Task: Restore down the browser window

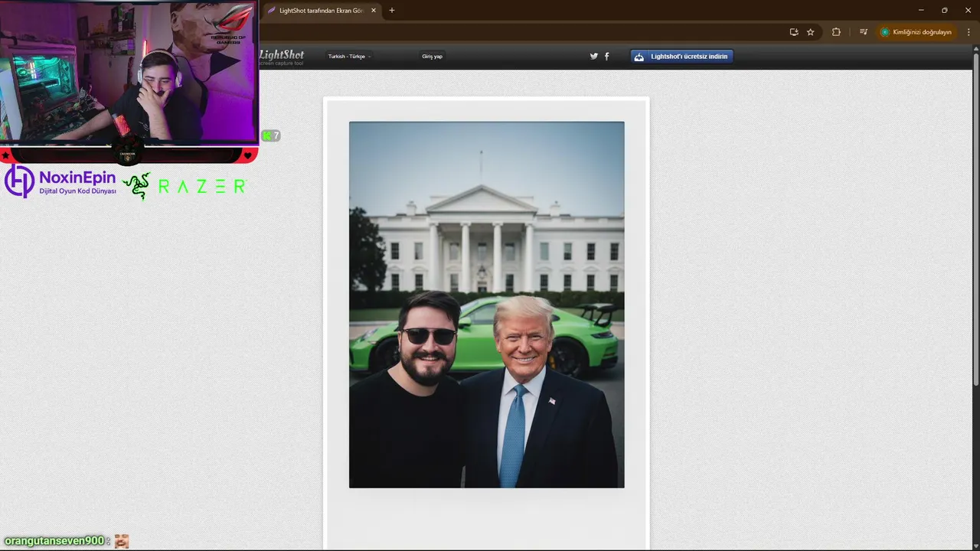Action: [x=945, y=11]
